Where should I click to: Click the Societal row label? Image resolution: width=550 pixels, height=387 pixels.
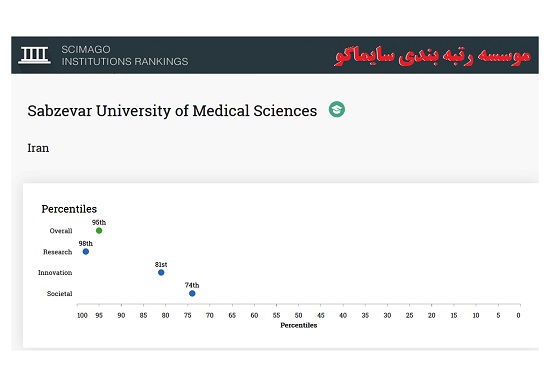coord(60,294)
